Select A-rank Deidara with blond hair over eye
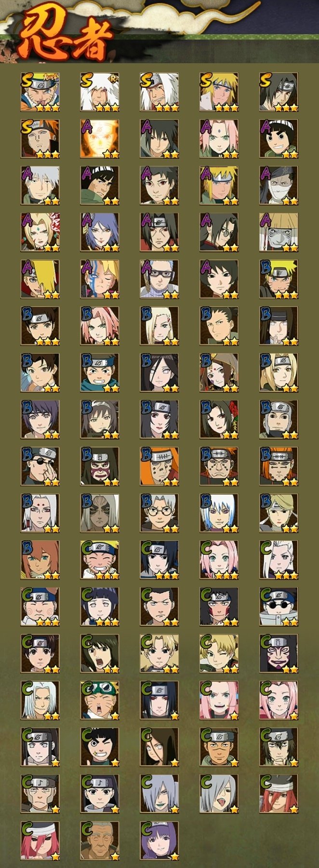Screen dimensions: 319x868 40,279
